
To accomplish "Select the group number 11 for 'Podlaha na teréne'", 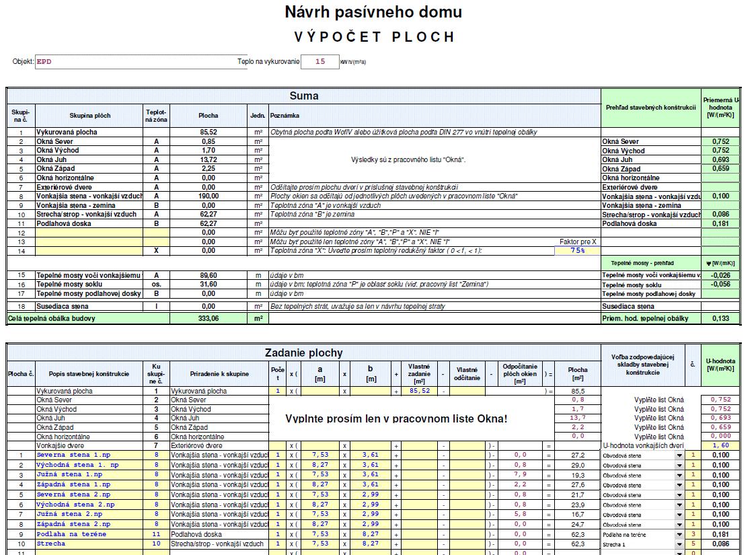I will [x=156, y=533].
